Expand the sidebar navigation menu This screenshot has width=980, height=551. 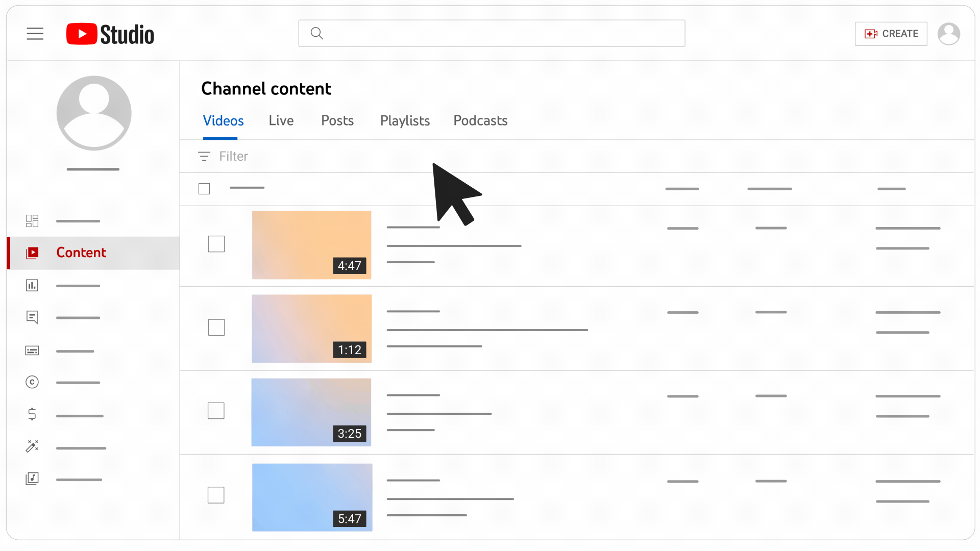pos(35,34)
